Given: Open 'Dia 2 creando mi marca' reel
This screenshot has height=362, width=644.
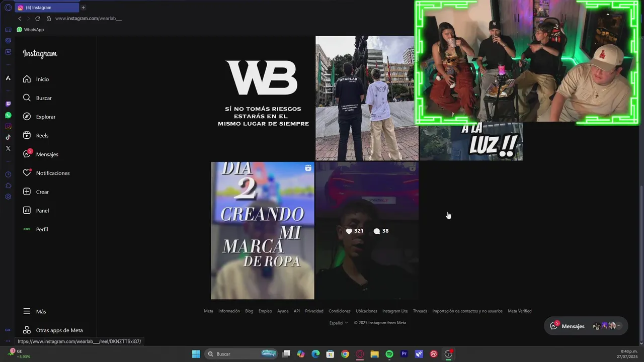Looking at the screenshot, I should [263, 230].
